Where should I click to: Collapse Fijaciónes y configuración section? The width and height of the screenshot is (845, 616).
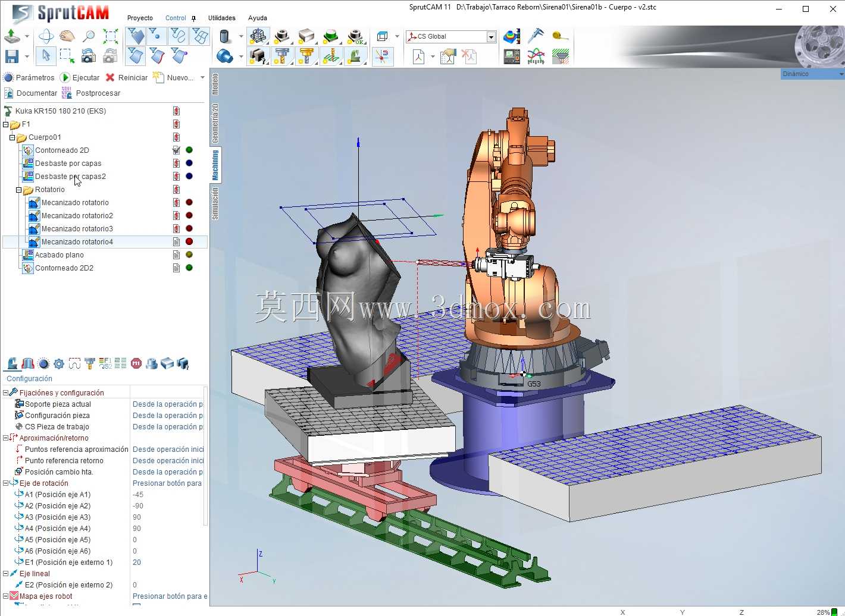click(x=5, y=392)
